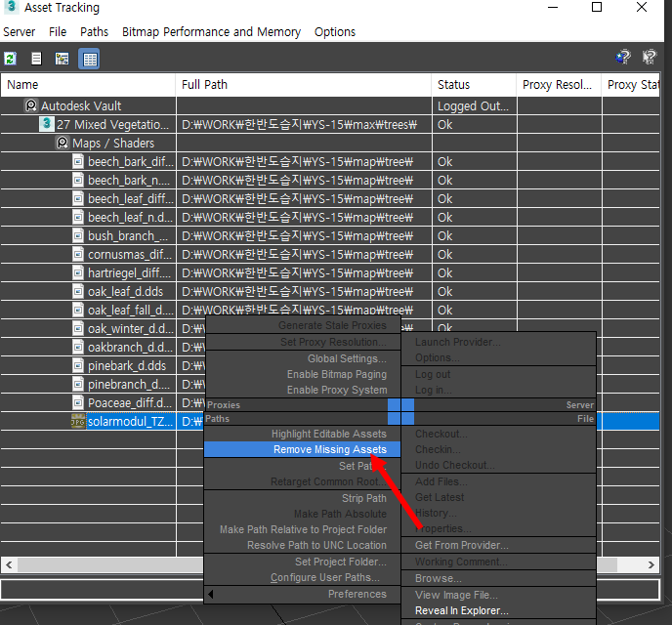Open the Paths menu
The width and height of the screenshot is (672, 625).
[95, 31]
